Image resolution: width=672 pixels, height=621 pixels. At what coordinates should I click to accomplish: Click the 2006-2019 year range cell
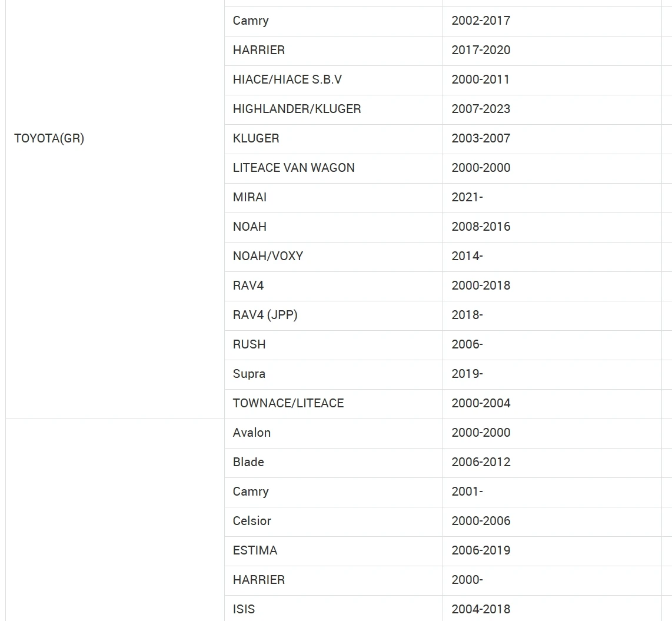(x=481, y=550)
